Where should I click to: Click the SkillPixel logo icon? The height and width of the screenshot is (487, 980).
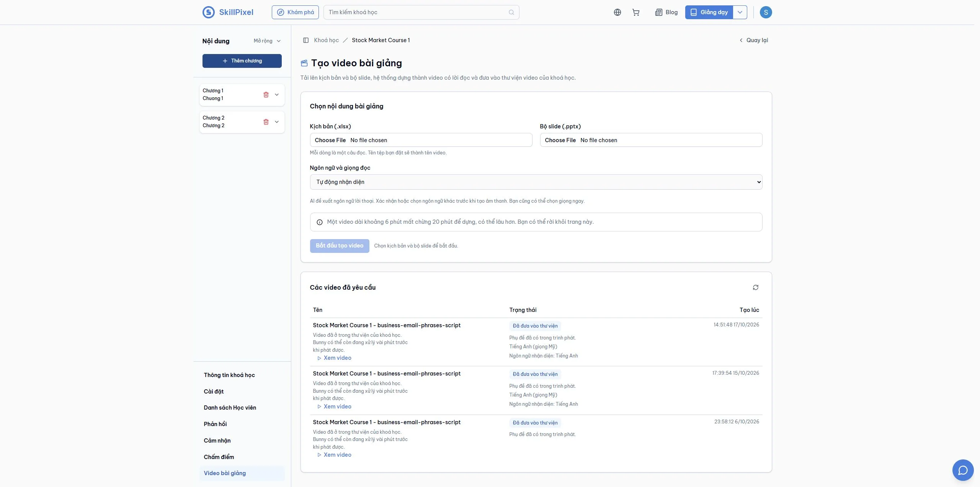point(209,12)
